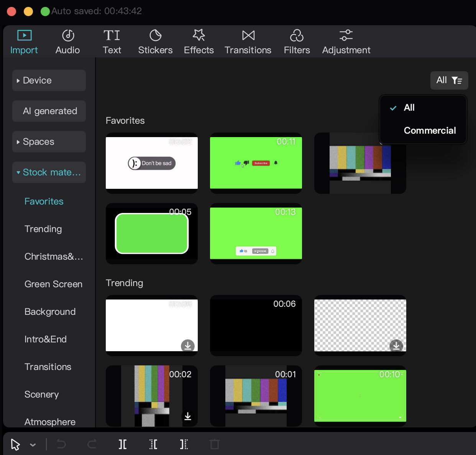Screen dimensions: 476x455
Task: Open the Stickers panel
Action: (x=155, y=42)
